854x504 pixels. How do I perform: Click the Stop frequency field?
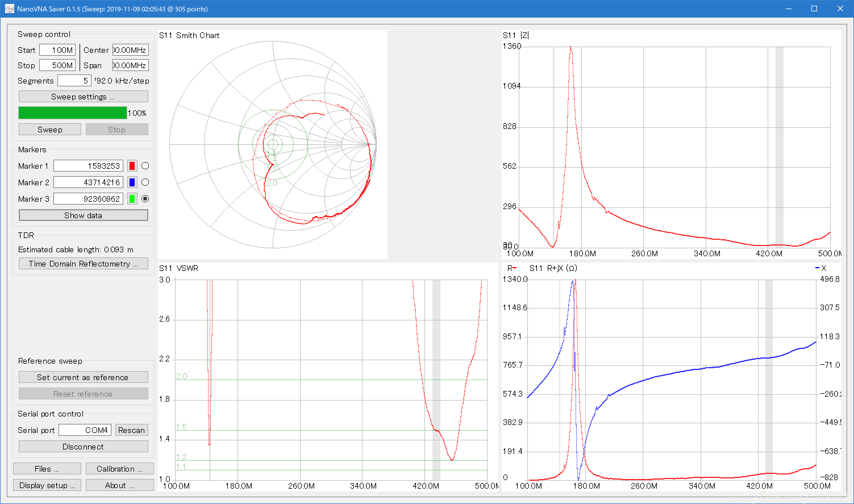click(x=57, y=65)
